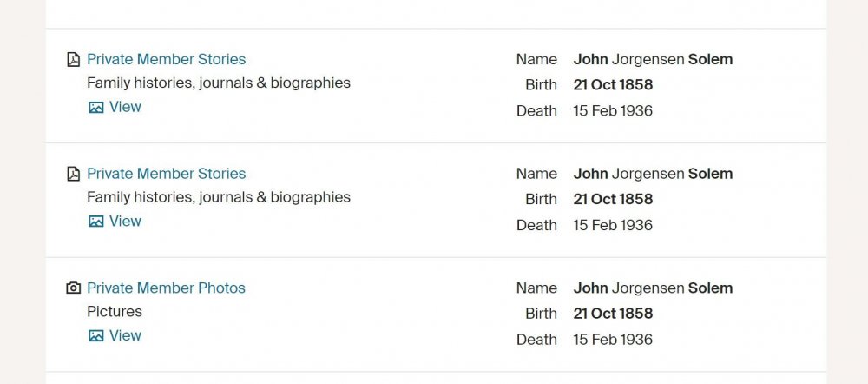The width and height of the screenshot is (868, 384).
Task: Click the View link under Pictures
Action: pyautogui.click(x=125, y=335)
